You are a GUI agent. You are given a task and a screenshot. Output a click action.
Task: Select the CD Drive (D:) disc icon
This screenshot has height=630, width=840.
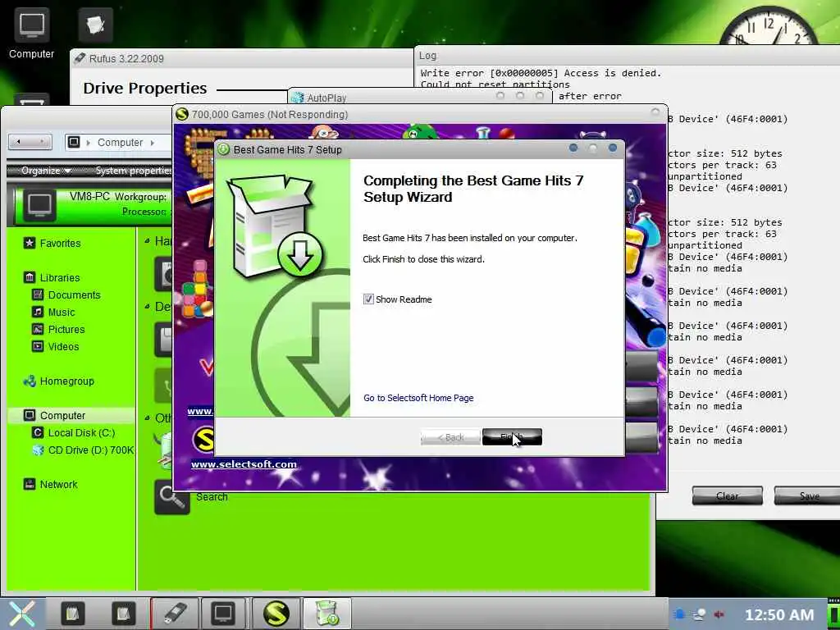[38, 450]
